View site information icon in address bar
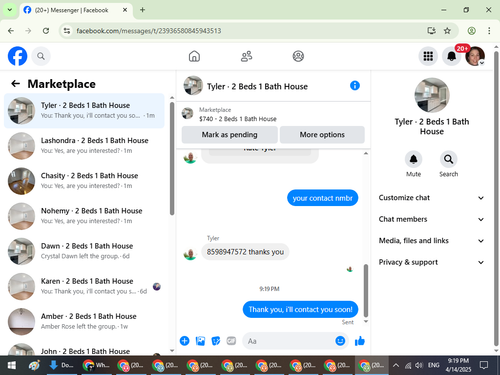Image resolution: width=500 pixels, height=375 pixels. 67,31
